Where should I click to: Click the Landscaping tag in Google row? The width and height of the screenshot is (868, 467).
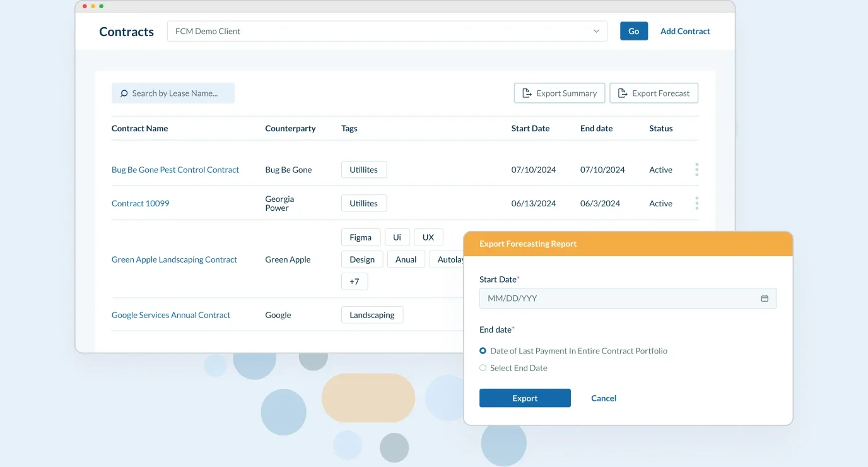372,315
